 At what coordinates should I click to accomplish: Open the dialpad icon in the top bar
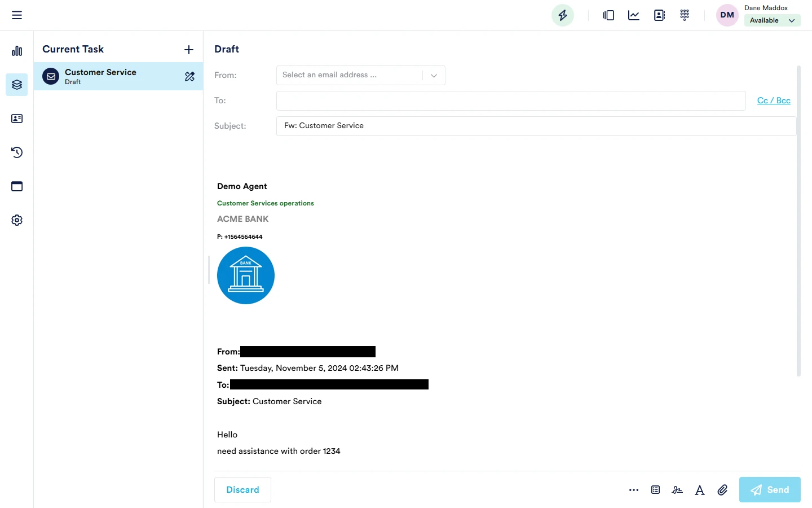(x=685, y=15)
